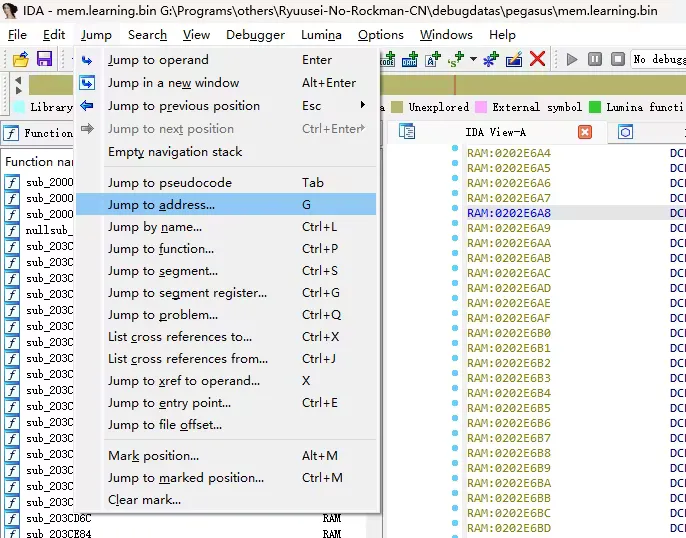Expand the Jump to previous position submenu
This screenshot has height=538, width=686.
pos(362,106)
